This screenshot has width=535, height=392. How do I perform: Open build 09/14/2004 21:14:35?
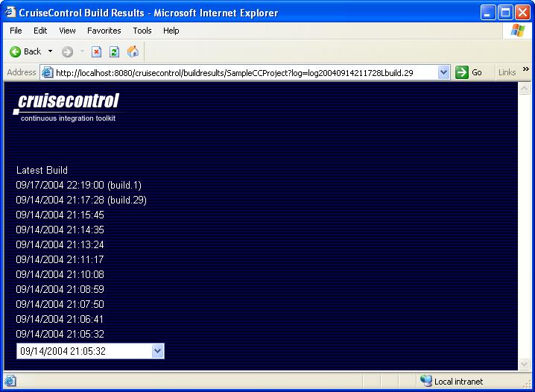(60, 230)
